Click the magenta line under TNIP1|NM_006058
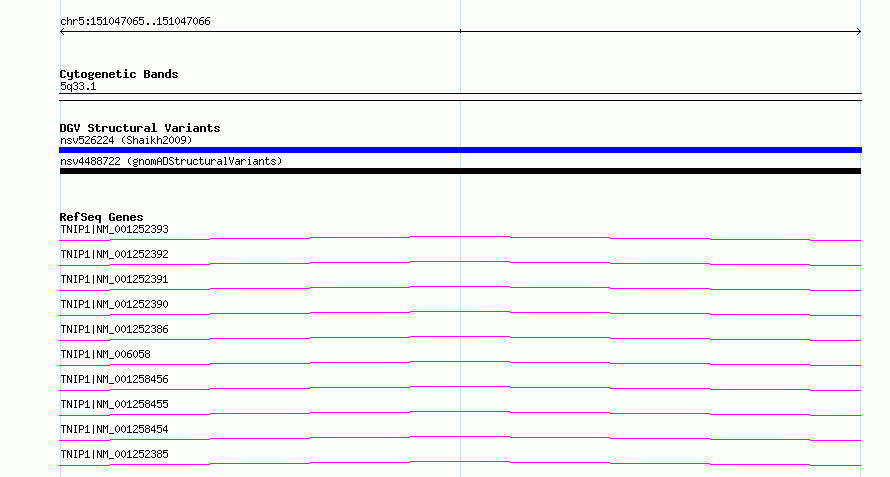 click(x=460, y=363)
